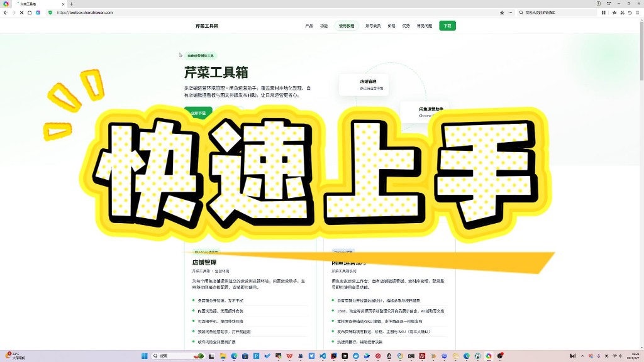The height and width of the screenshot is (362, 644).
Task: Open FileZilla from the taskbar
Action: (x=422, y=356)
